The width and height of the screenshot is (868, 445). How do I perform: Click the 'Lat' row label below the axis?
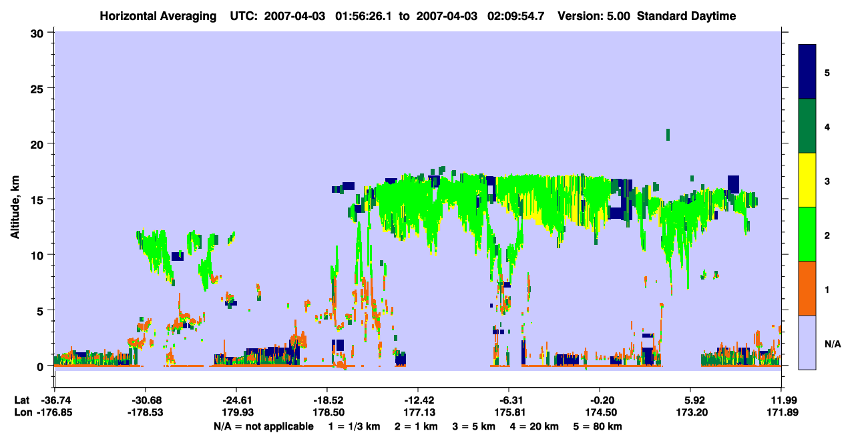coord(21,400)
